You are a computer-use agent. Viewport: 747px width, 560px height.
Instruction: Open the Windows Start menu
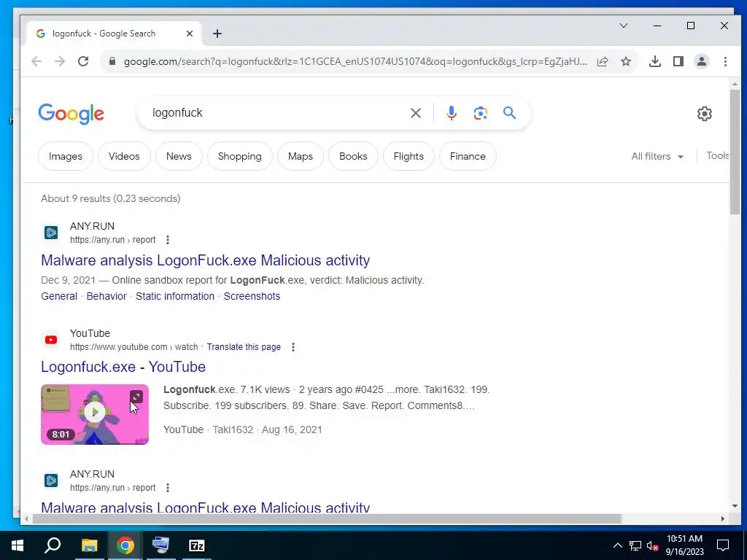18,545
